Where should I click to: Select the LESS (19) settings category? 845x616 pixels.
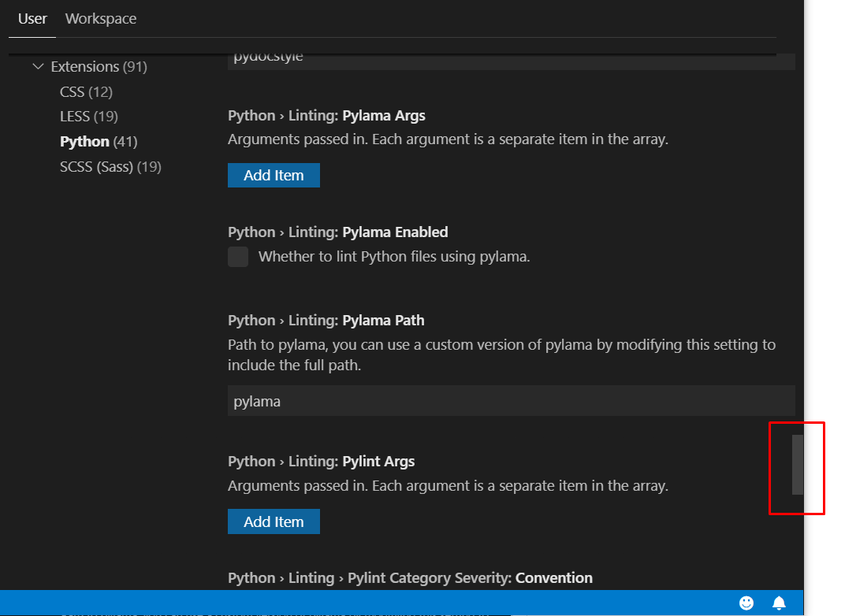89,117
